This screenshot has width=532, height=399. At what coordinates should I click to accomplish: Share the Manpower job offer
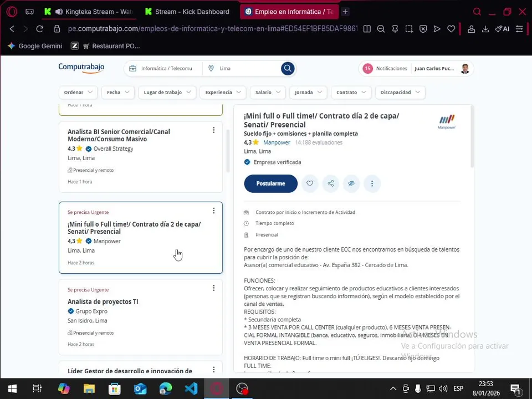(x=330, y=183)
